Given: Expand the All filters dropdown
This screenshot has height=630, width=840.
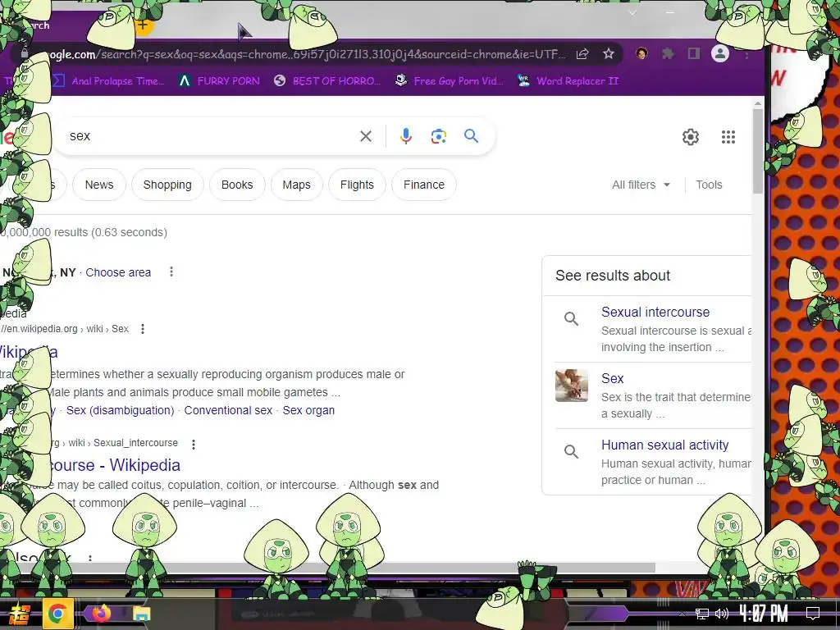Looking at the screenshot, I should click(x=641, y=185).
